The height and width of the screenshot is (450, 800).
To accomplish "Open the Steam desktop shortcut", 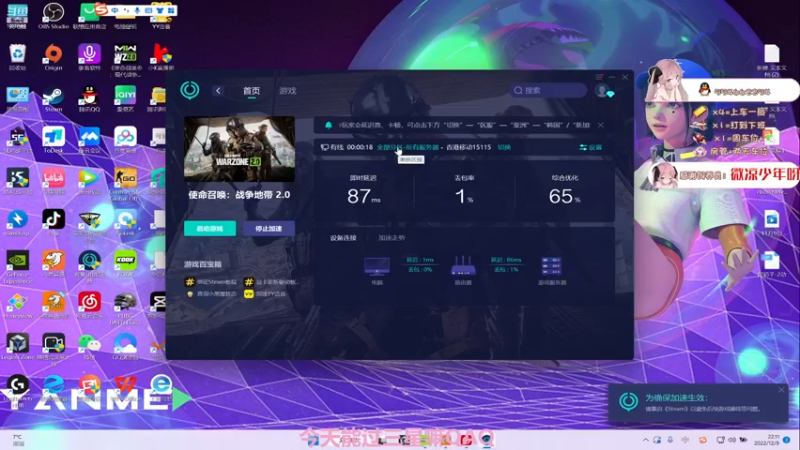I will coord(53,99).
